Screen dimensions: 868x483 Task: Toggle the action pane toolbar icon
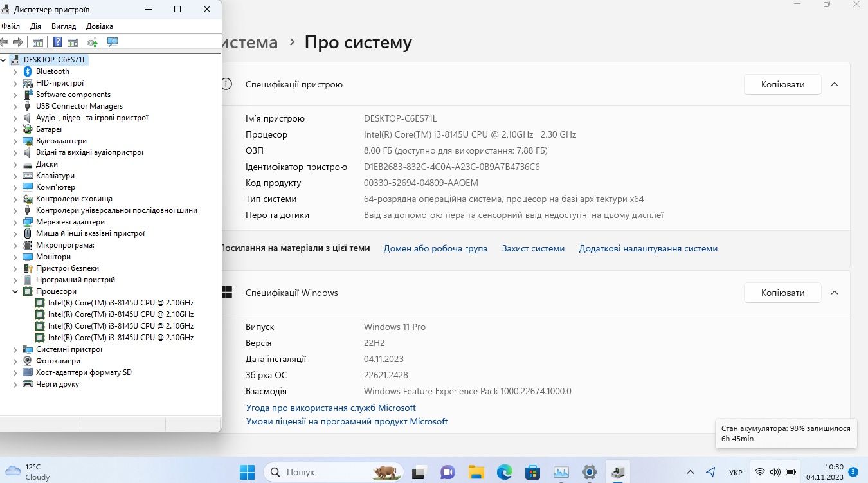pos(73,42)
